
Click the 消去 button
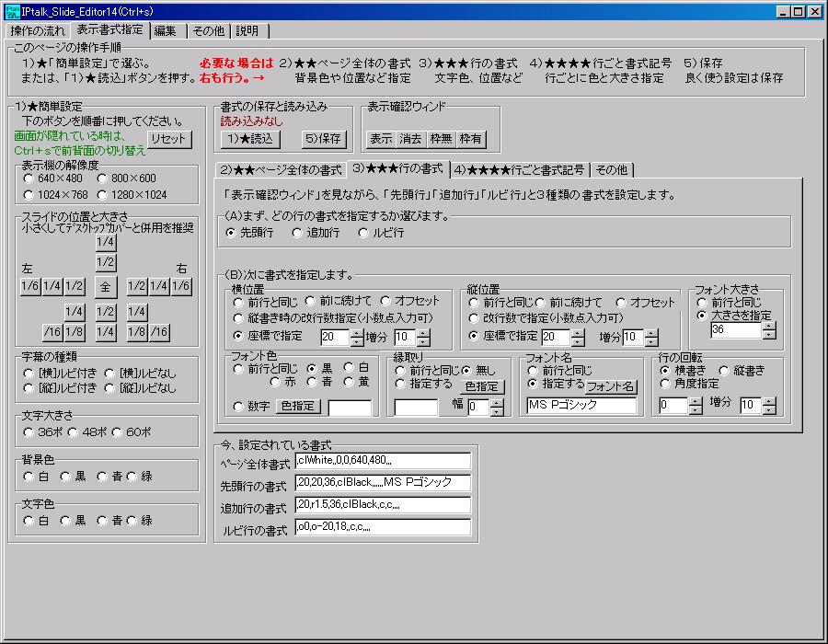(x=410, y=139)
